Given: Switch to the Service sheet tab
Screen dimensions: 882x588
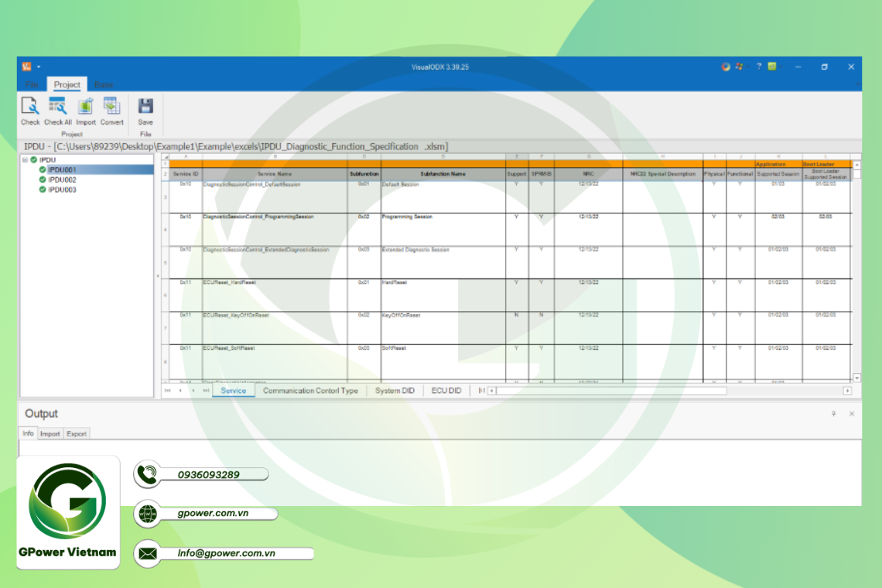Looking at the screenshot, I should pos(234,391).
